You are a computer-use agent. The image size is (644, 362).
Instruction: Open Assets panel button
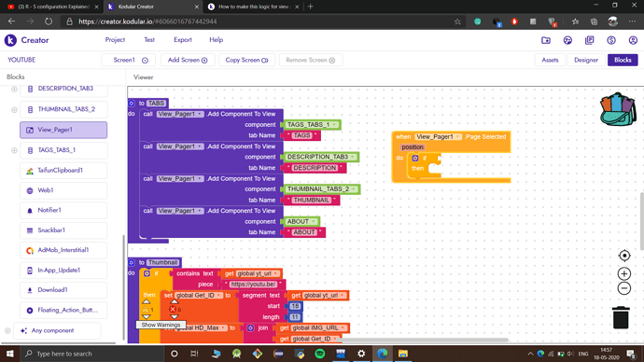pyautogui.click(x=550, y=60)
